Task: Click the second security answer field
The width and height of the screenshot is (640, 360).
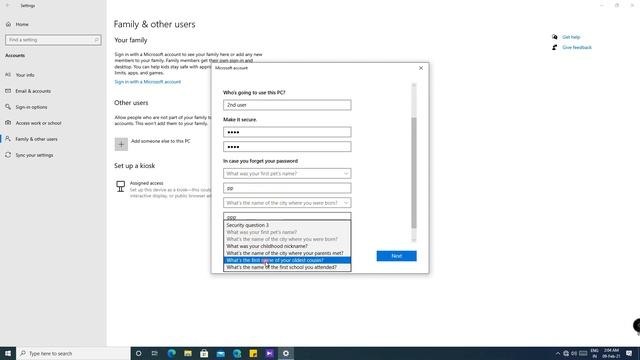Action: [x=287, y=216]
